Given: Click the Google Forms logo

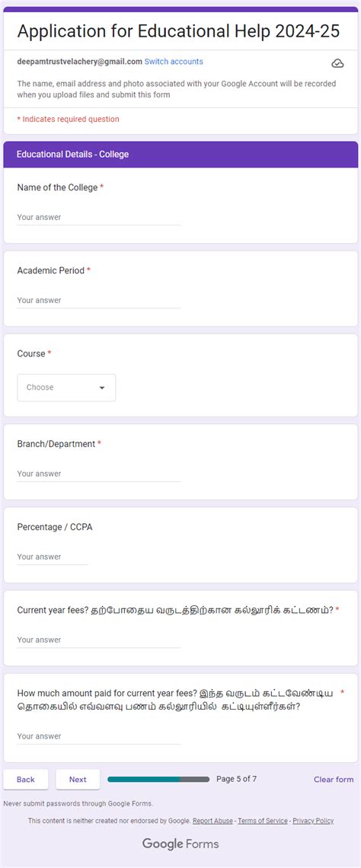Looking at the screenshot, I should [180, 844].
